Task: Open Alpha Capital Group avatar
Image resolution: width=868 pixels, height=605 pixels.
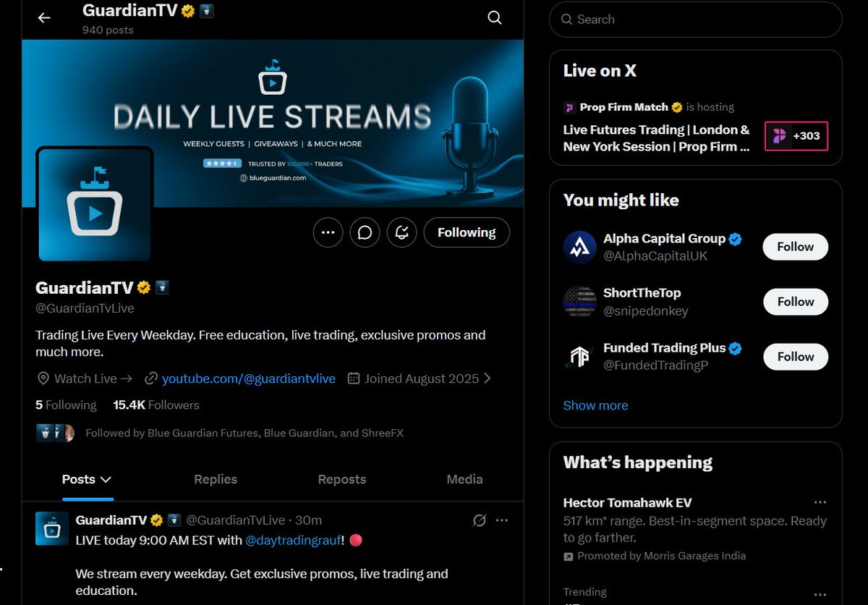Action: (579, 247)
